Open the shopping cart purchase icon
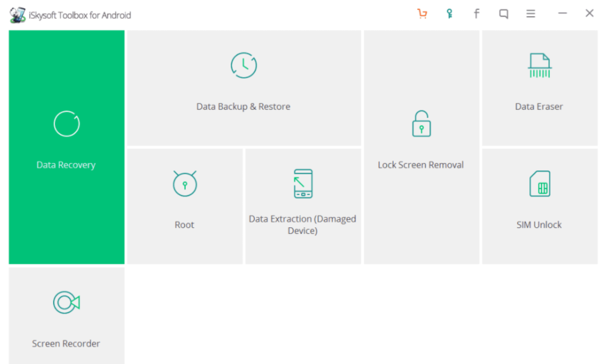The image size is (607, 364). [x=422, y=14]
